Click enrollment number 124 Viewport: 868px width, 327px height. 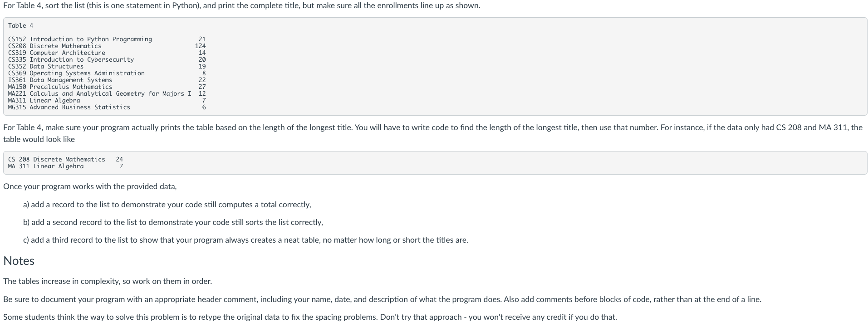tap(200, 46)
